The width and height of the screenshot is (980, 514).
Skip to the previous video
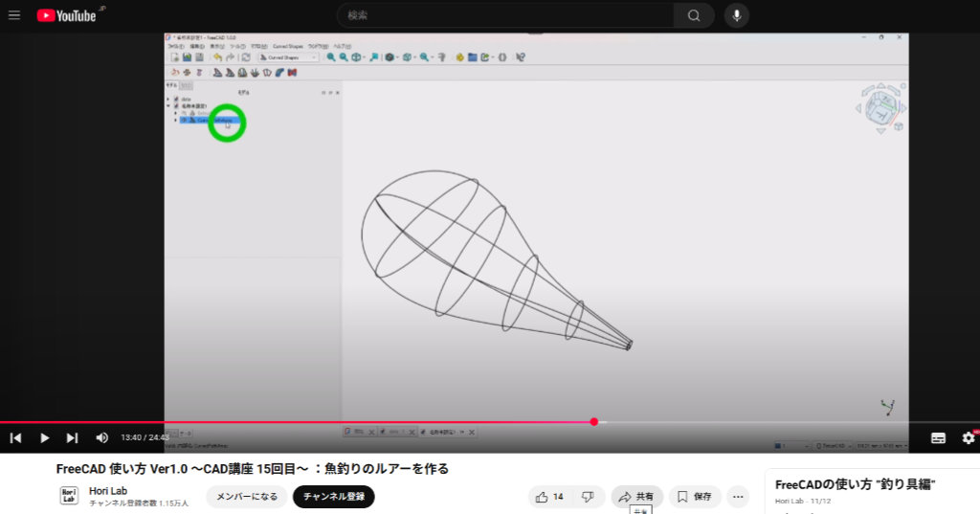click(16, 437)
